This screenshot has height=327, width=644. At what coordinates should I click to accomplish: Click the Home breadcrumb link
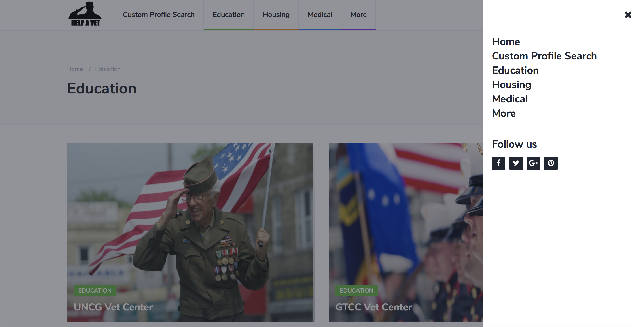point(75,69)
